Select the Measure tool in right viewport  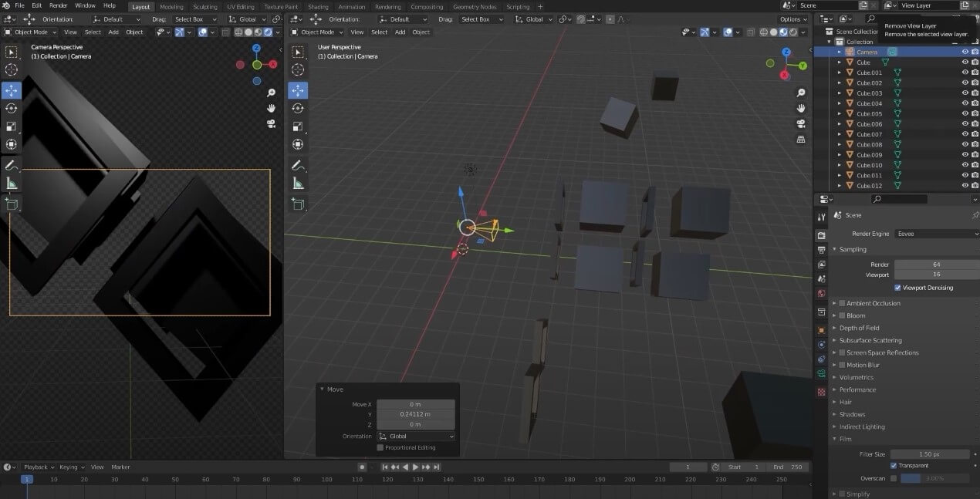click(x=298, y=184)
